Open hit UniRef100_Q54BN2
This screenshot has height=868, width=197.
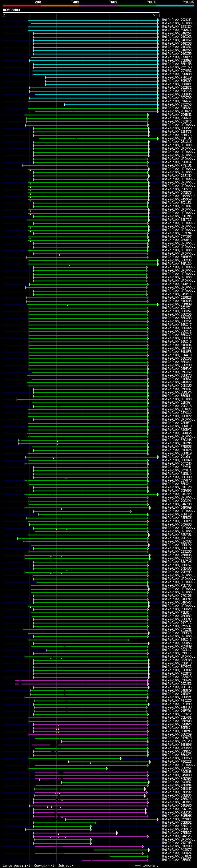coord(177,115)
